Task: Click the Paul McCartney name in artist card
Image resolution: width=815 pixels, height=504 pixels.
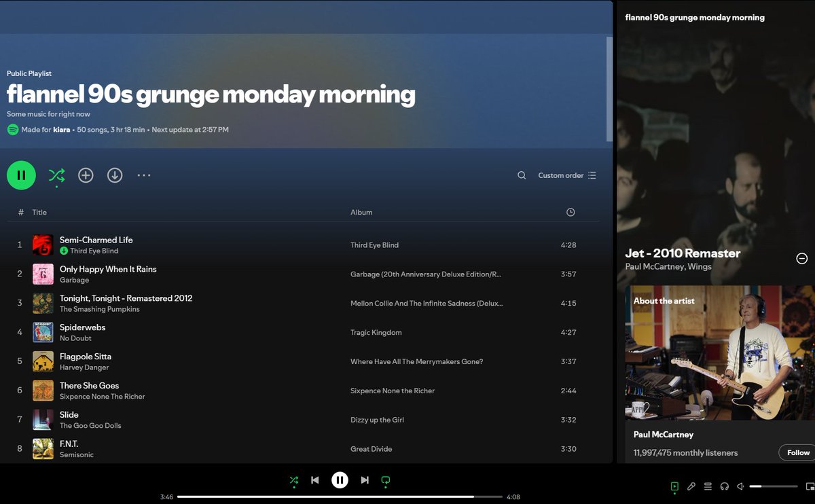Action: tap(664, 435)
